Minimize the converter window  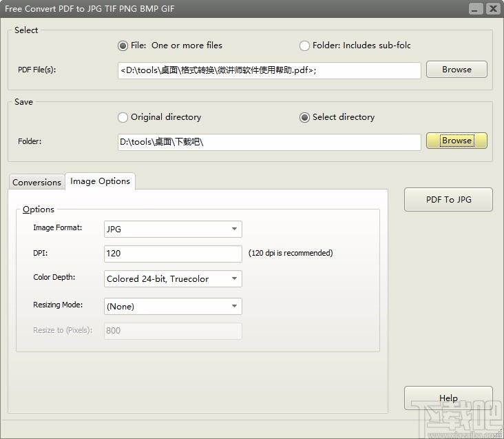coord(475,9)
